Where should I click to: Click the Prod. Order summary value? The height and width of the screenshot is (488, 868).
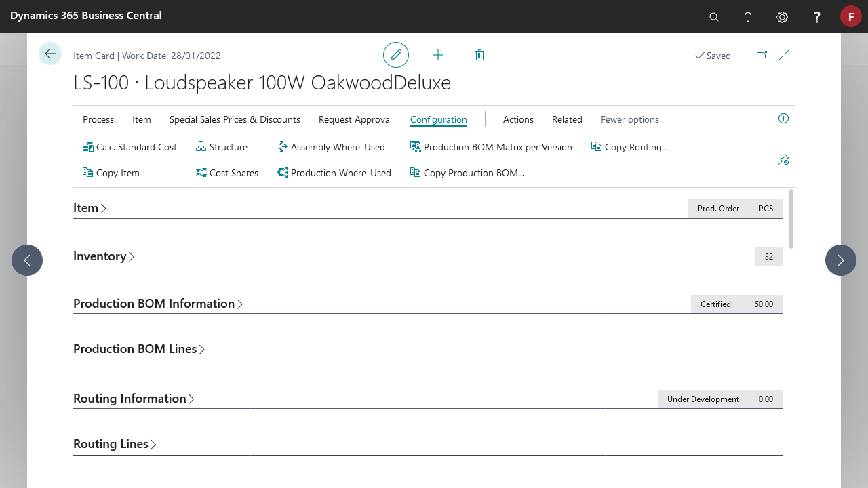click(x=718, y=208)
